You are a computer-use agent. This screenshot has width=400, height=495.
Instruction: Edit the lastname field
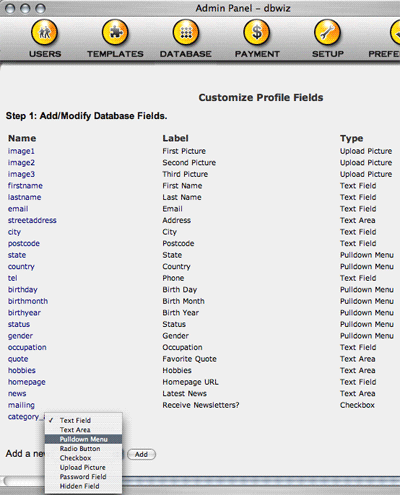25,197
